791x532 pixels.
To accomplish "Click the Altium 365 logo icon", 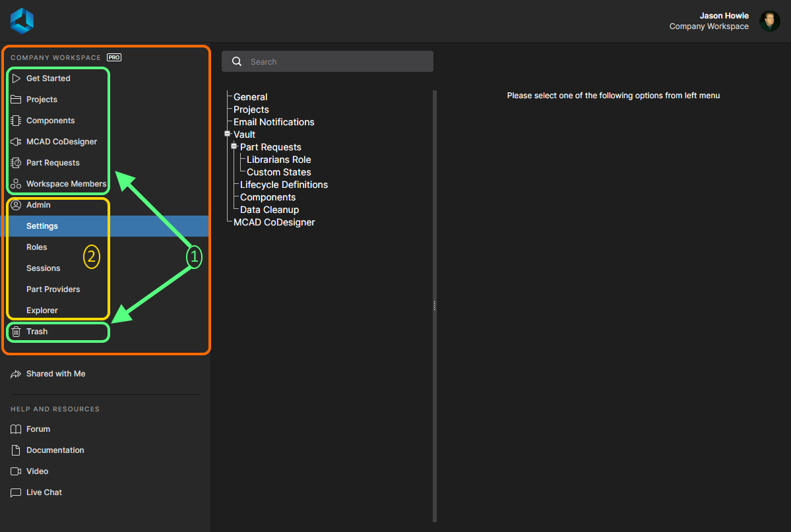I will point(22,21).
